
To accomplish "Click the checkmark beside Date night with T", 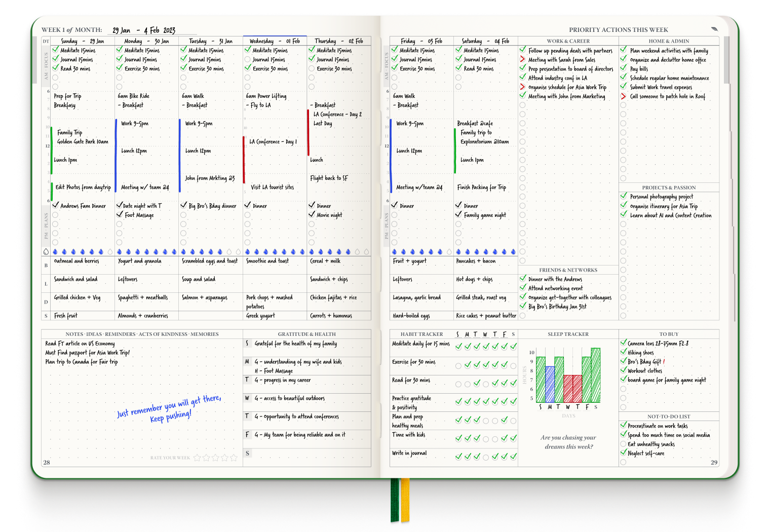I will tap(120, 205).
